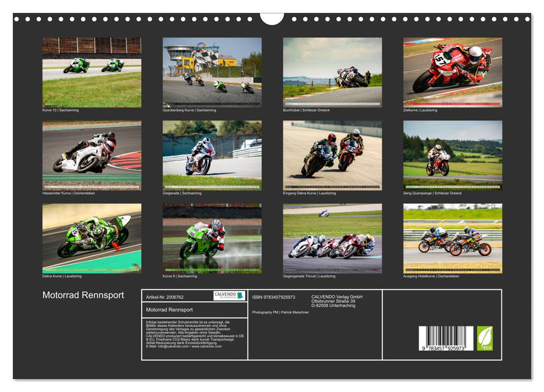
Task: Click the Motorrad Rennsport title text
Action: coord(84,295)
